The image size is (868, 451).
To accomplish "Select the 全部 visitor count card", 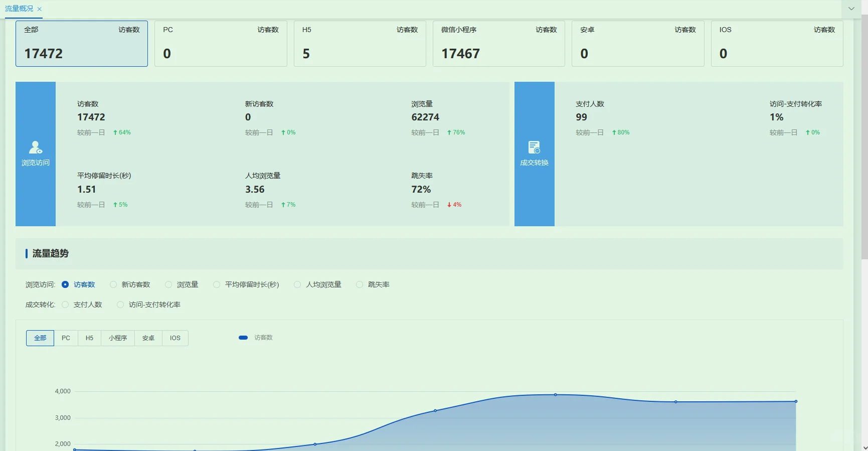I will (x=82, y=44).
